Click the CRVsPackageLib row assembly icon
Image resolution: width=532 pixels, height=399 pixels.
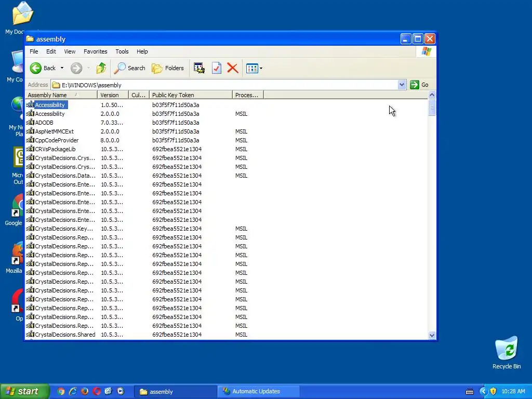[30, 149]
